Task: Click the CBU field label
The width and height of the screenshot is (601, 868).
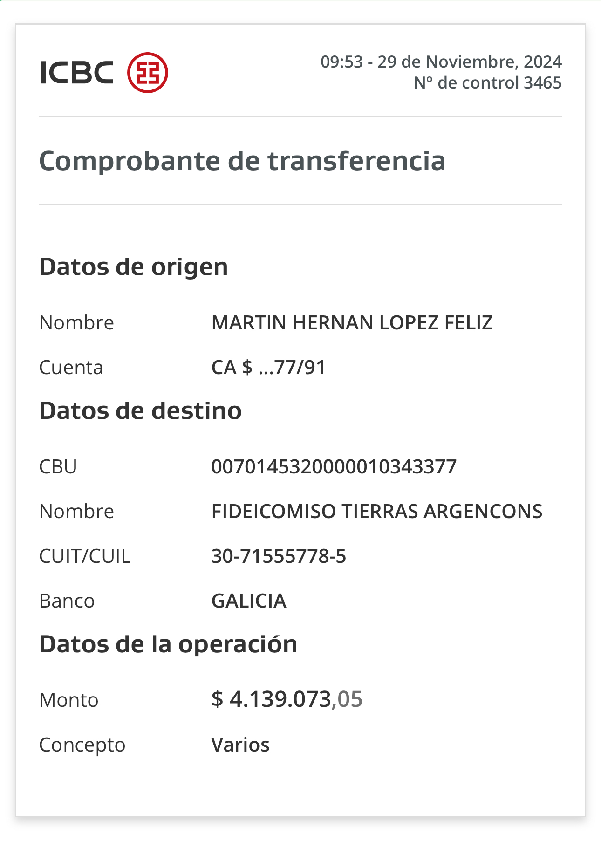Action: [x=58, y=467]
